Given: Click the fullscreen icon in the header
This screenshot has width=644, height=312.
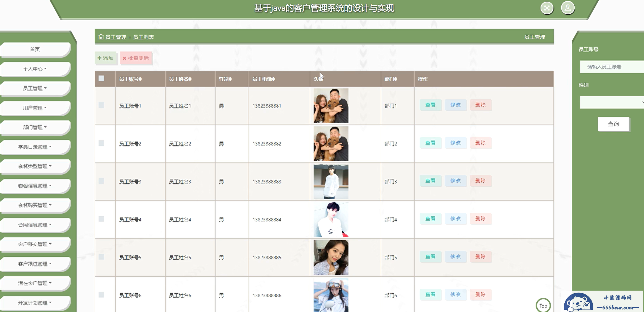Looking at the screenshot, I should pos(547,8).
